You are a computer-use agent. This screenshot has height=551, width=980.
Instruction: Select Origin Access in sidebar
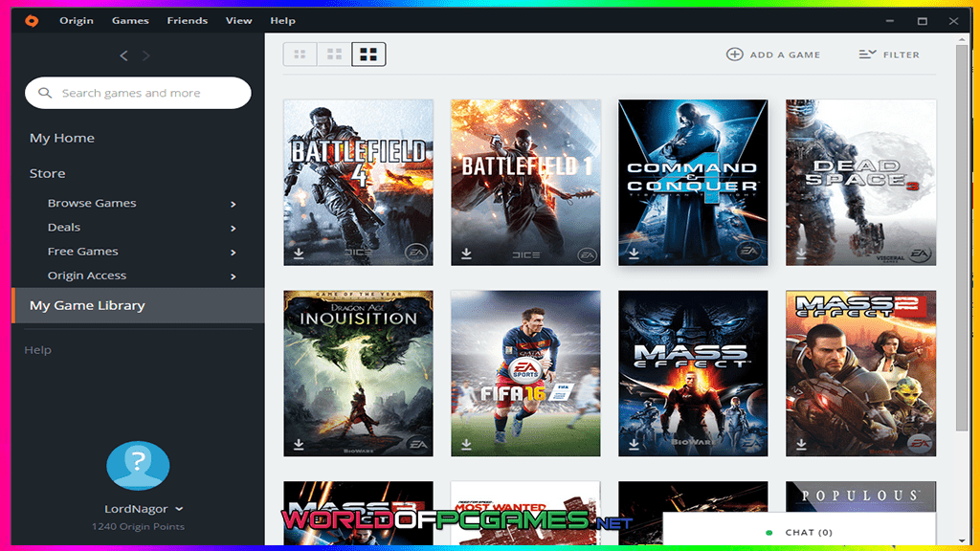pos(87,275)
